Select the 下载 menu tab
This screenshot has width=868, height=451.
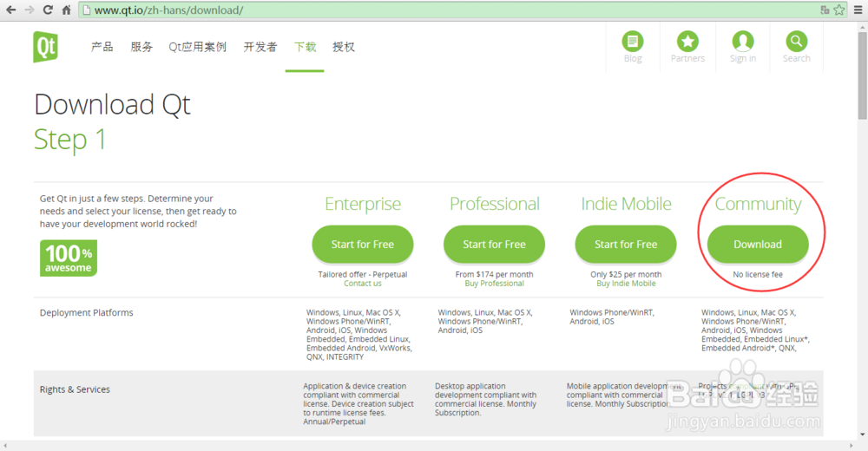pos(305,47)
